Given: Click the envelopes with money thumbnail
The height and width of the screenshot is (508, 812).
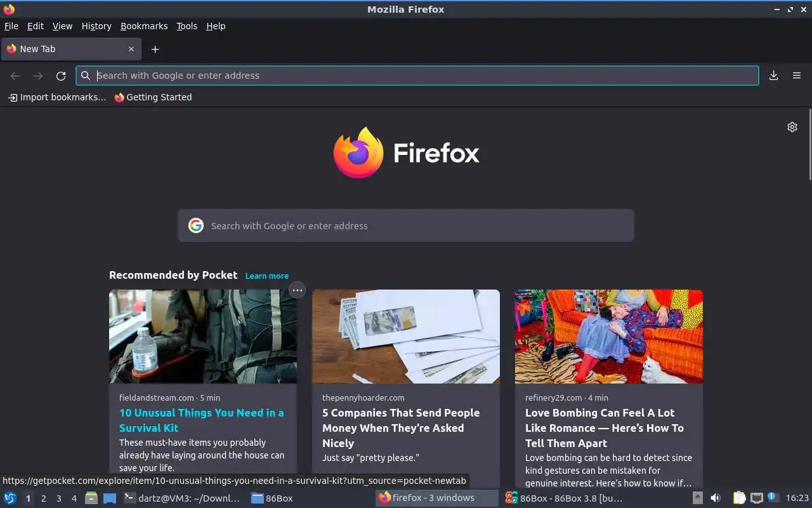Looking at the screenshot, I should pos(406,337).
